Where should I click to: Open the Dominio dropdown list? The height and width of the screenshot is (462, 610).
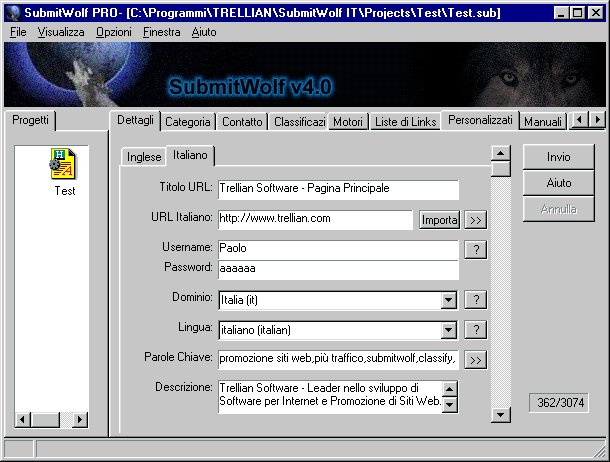449,300
